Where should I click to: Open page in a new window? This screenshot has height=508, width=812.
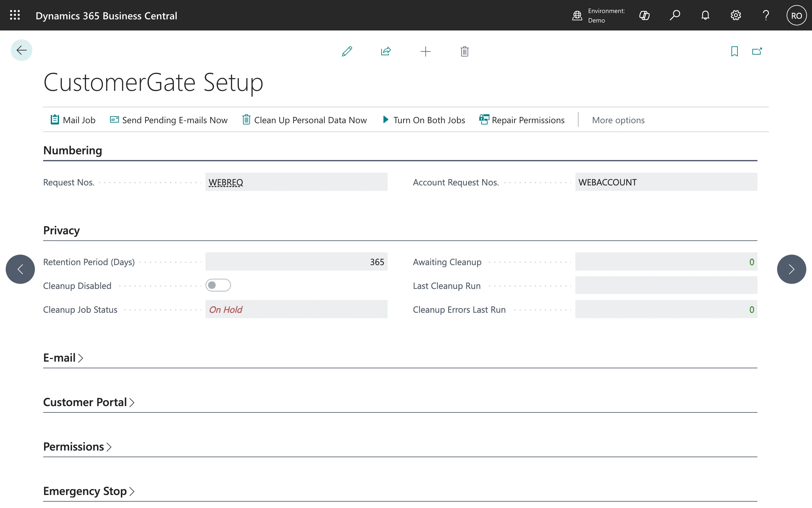(757, 51)
